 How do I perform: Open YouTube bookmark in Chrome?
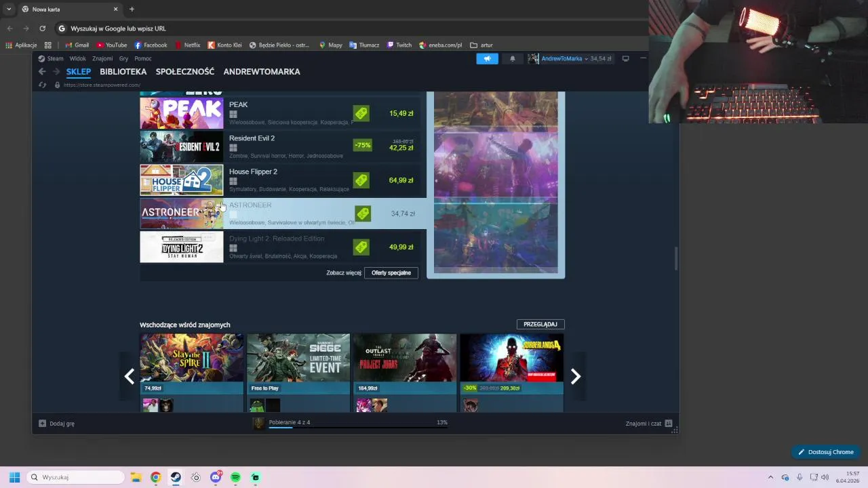[112, 45]
